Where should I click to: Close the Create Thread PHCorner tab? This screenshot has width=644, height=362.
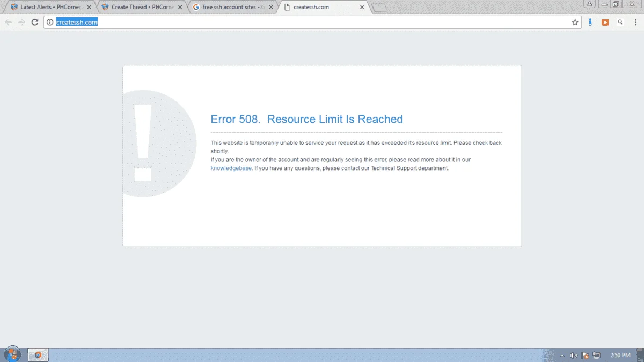(x=180, y=7)
